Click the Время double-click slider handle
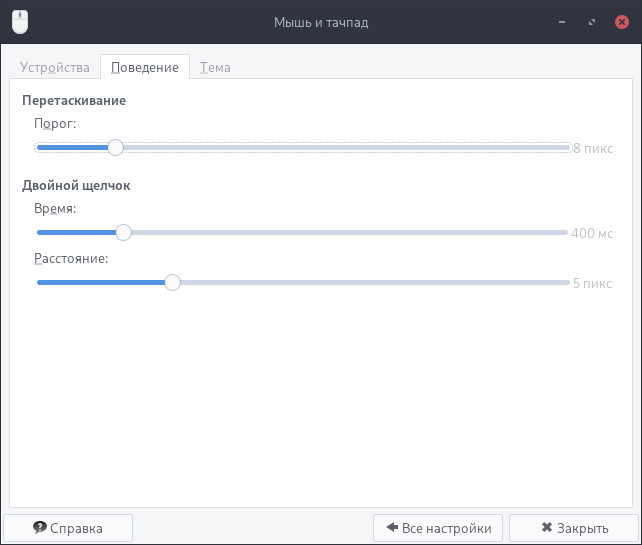The image size is (642, 545). point(123,233)
